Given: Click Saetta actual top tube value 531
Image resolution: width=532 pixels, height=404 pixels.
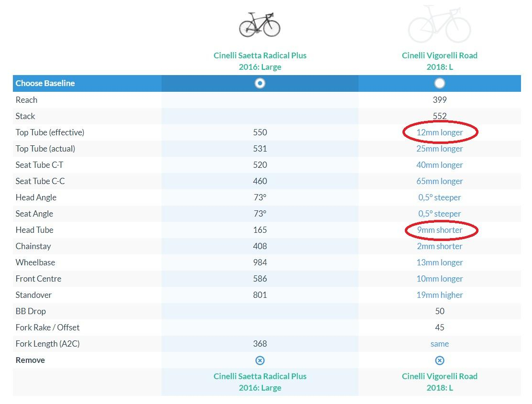Looking at the screenshot, I should click(x=260, y=149).
